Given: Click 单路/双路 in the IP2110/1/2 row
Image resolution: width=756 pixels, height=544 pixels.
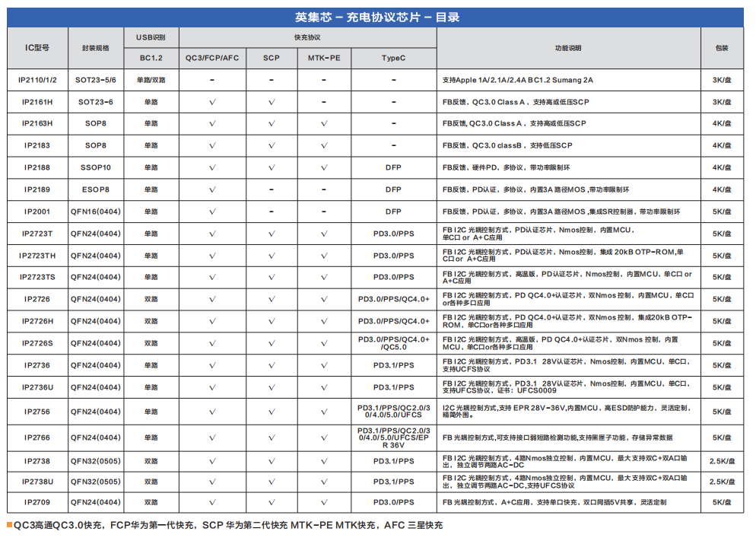Looking at the screenshot, I should pyautogui.click(x=151, y=80).
